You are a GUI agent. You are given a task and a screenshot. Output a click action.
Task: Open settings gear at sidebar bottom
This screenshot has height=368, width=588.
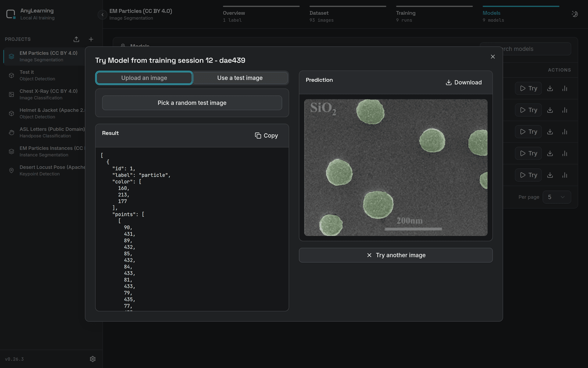(x=93, y=359)
